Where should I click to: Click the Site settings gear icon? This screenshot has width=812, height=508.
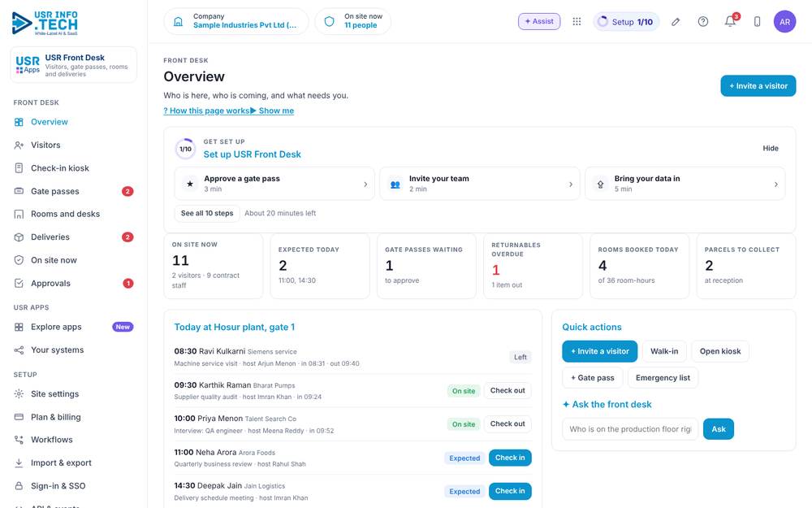19,394
